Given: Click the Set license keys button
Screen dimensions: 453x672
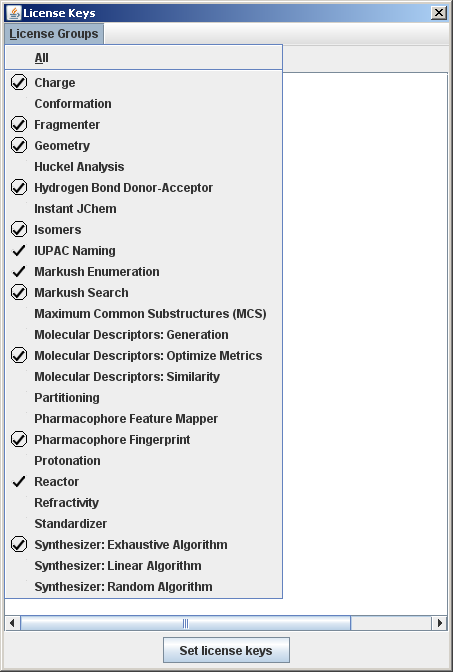Looking at the screenshot, I should click(226, 650).
